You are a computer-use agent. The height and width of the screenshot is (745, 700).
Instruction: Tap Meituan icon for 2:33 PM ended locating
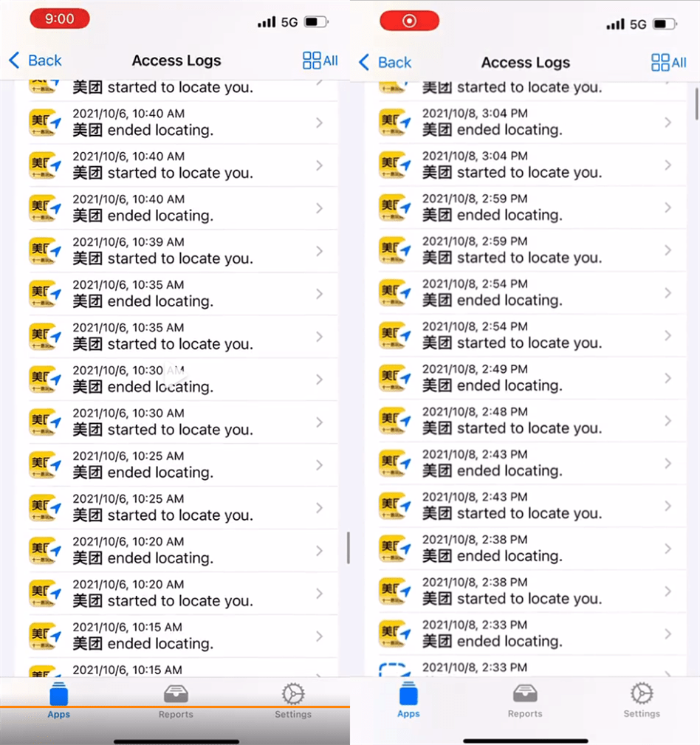click(x=394, y=634)
